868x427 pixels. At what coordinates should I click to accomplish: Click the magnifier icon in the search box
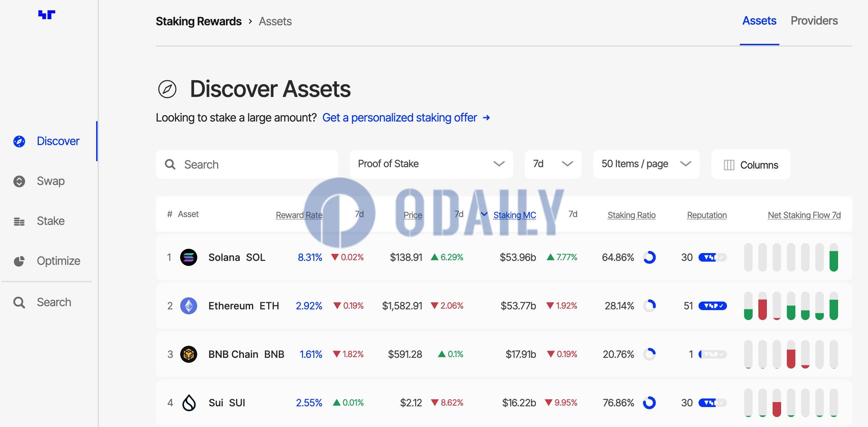pos(170,164)
